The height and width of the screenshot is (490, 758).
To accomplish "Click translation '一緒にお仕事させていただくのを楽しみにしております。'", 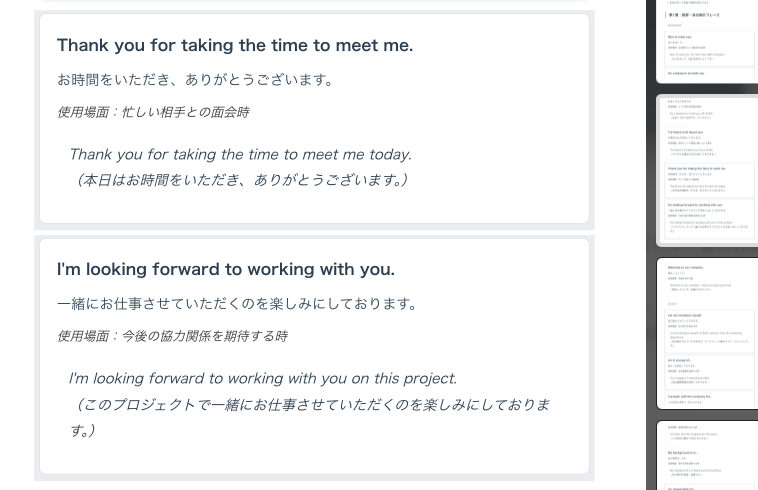I will click(237, 304).
